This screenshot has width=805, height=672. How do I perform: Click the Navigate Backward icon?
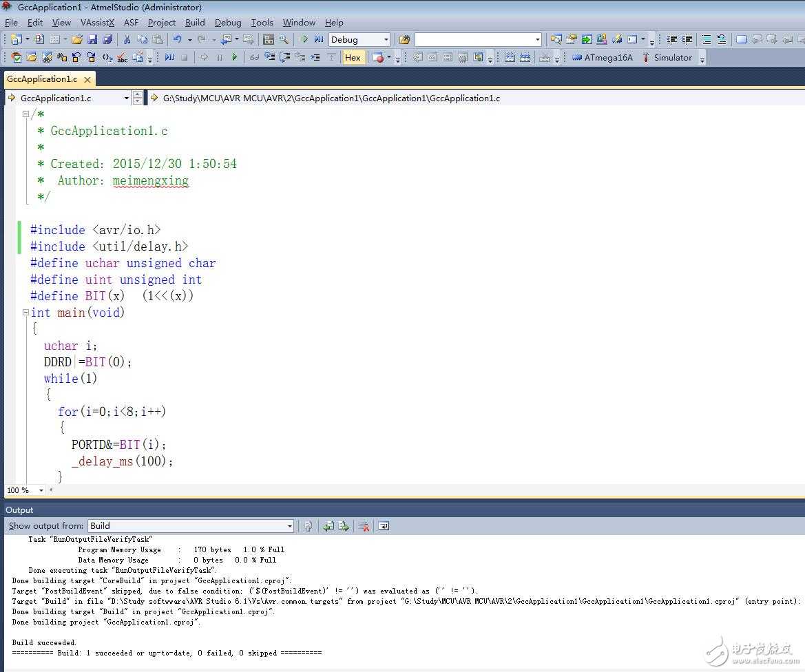[227, 39]
